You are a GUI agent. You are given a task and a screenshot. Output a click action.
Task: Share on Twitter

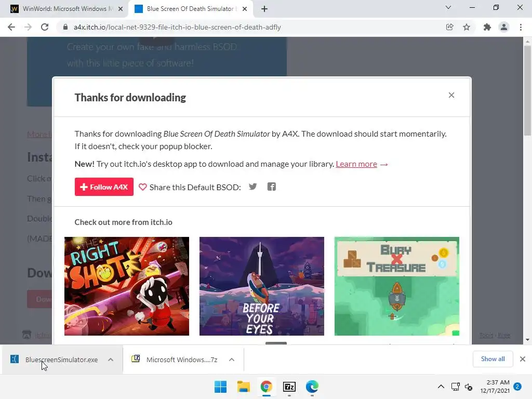tap(253, 187)
